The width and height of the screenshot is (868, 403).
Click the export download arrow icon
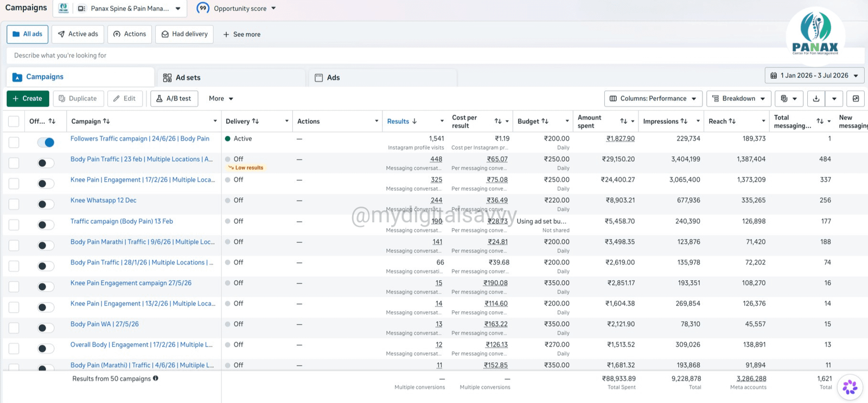(x=816, y=98)
